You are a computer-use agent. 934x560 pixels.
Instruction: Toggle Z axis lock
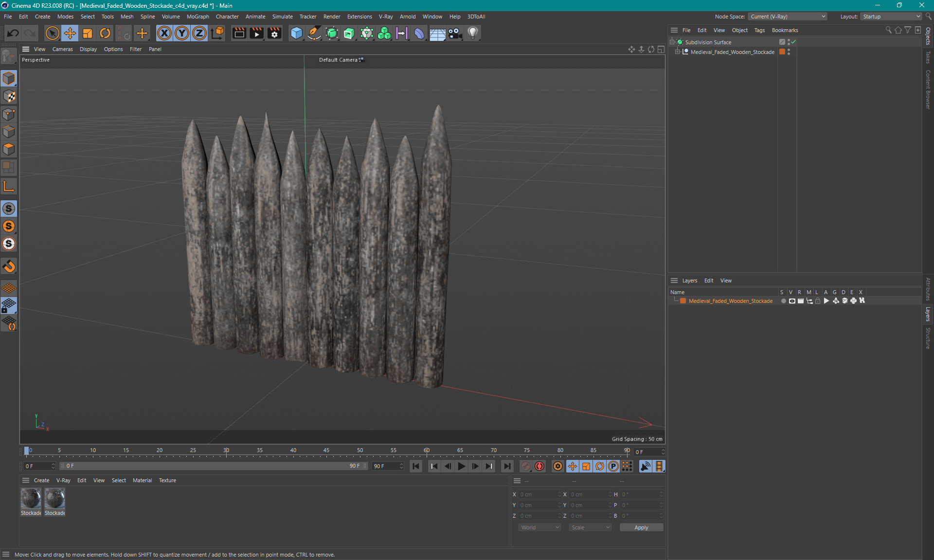199,33
